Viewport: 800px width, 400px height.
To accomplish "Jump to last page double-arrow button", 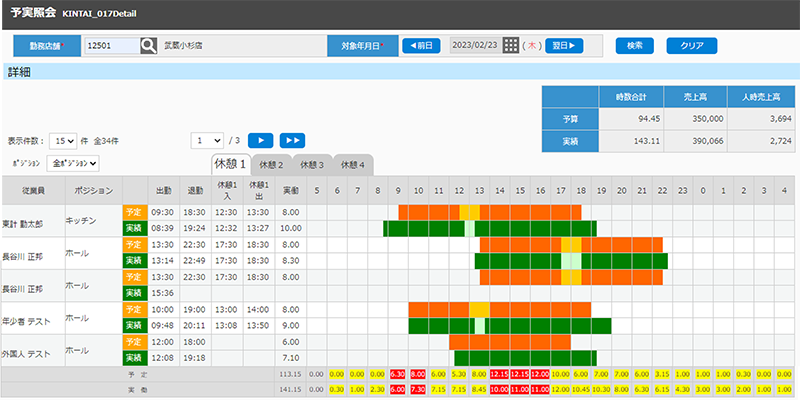I will coord(292,140).
